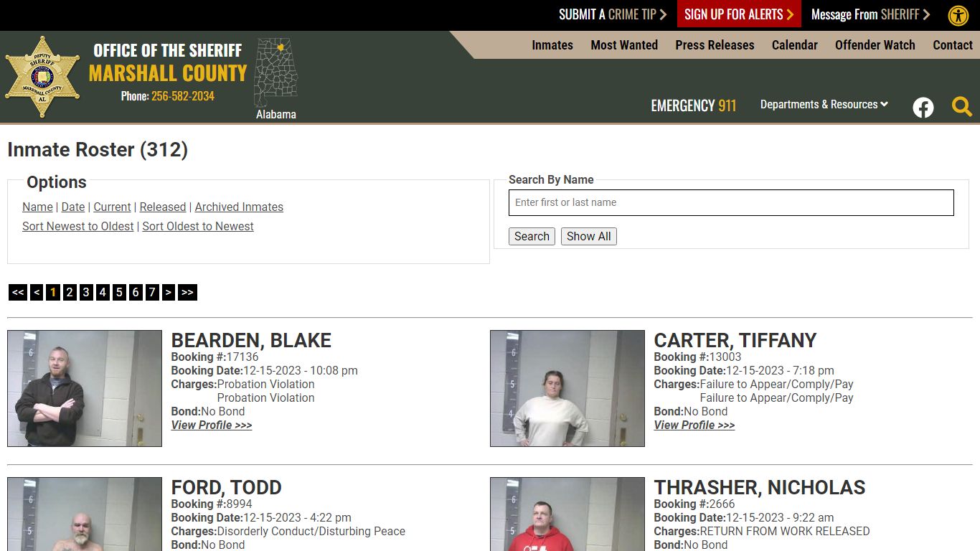
Task: Go to page 5
Action: pos(119,292)
